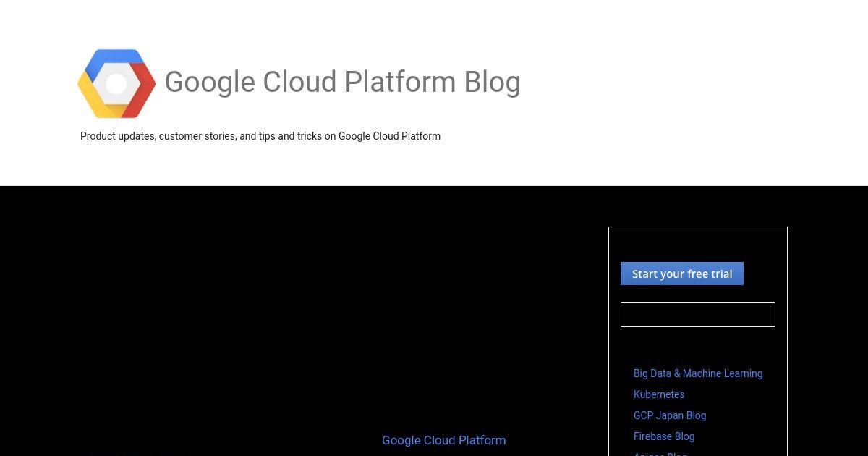Click the Start your free trial button
This screenshot has width=868, height=456.
tap(682, 274)
